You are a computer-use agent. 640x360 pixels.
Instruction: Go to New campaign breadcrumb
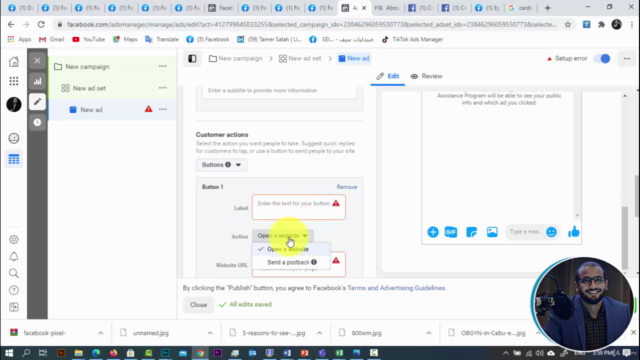point(236,58)
